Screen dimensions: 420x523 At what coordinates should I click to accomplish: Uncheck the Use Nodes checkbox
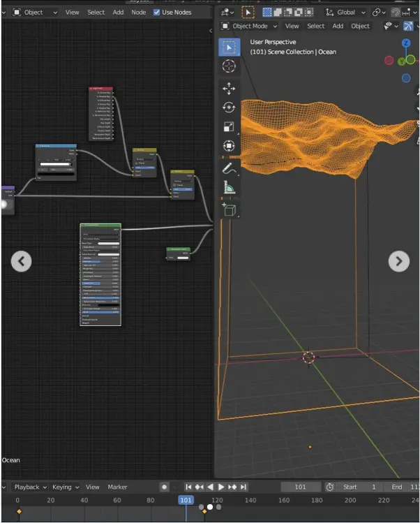pyautogui.click(x=156, y=12)
